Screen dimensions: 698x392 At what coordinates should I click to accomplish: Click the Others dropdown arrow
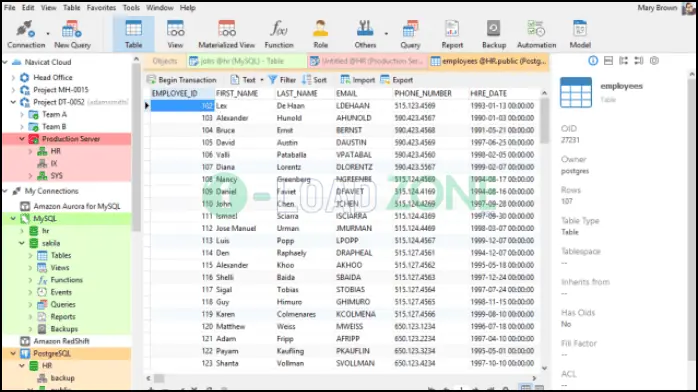click(x=386, y=34)
